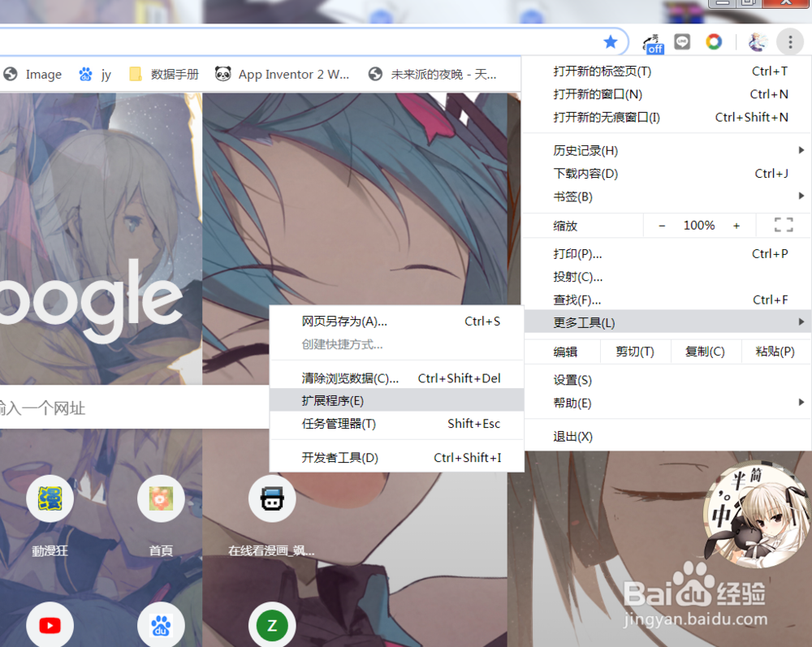Viewport: 812px width, 647px height.
Task: Open the Image bookmark
Action: click(32, 75)
